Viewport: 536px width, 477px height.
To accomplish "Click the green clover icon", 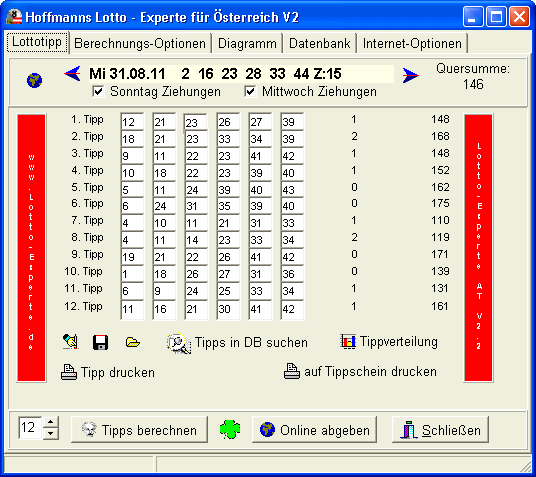I will (230, 429).
